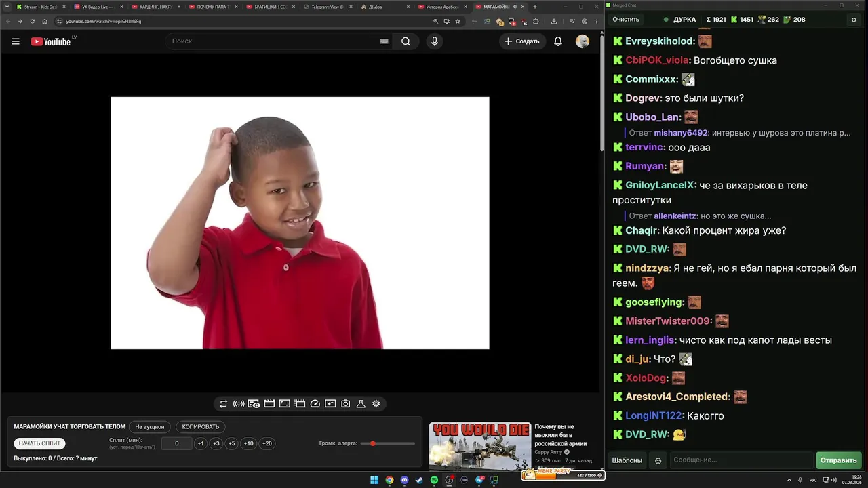The width and height of the screenshot is (868, 488).
Task: Click the reply to mishany6492 line
Action: tap(740, 133)
